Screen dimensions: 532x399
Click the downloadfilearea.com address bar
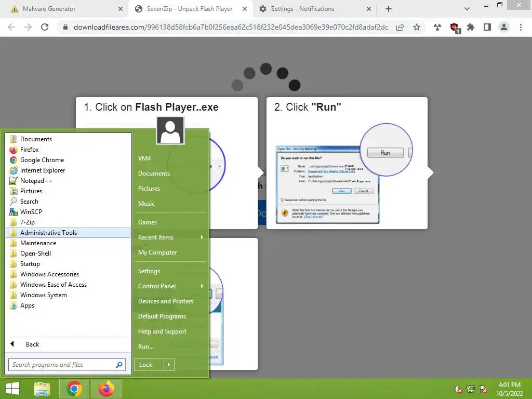[x=231, y=27]
